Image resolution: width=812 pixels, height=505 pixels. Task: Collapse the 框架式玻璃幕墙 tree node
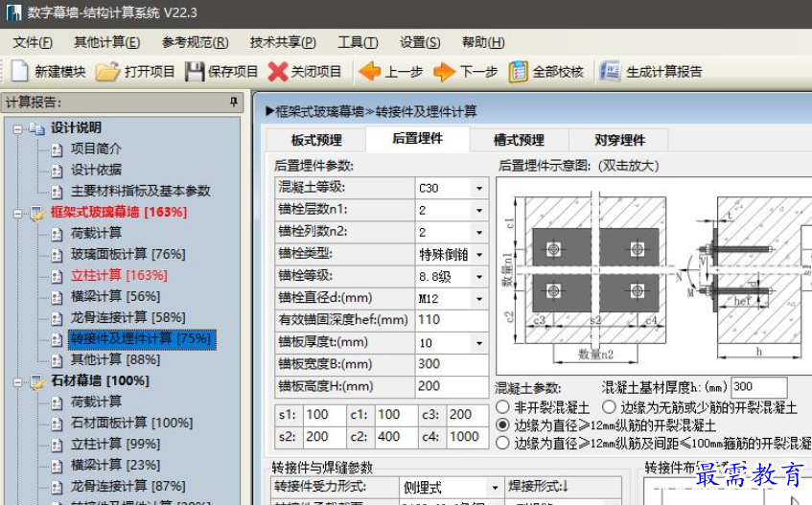[x=18, y=213]
